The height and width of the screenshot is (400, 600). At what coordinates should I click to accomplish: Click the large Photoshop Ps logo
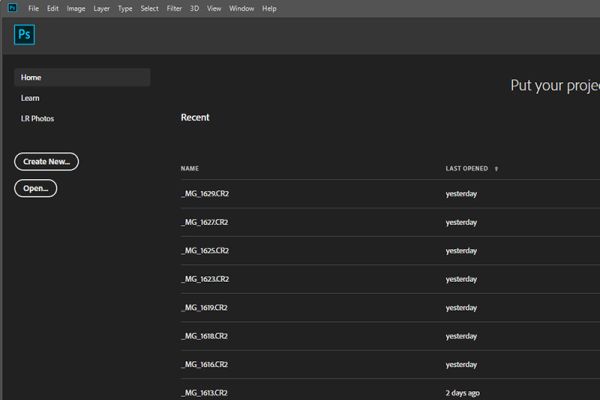click(x=24, y=34)
